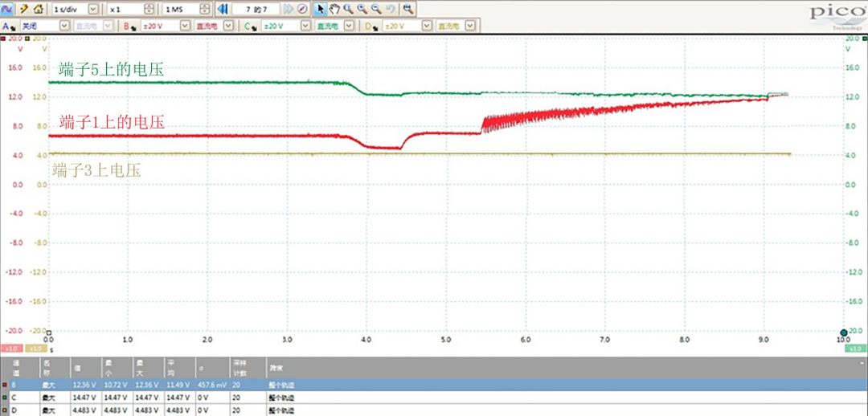
Task: Click the zoom in magnifier tool
Action: 362,9
